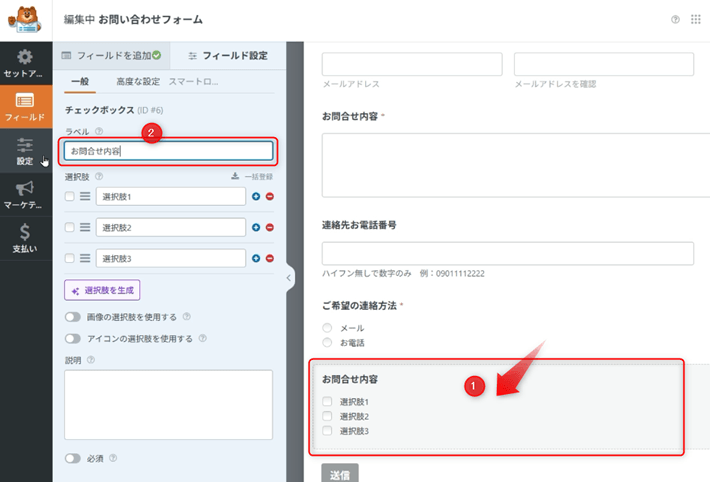Click the 選択肢を生成 button

pyautogui.click(x=102, y=290)
